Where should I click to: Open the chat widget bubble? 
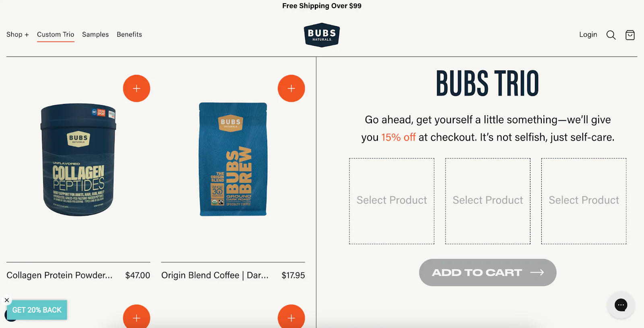pos(620,305)
